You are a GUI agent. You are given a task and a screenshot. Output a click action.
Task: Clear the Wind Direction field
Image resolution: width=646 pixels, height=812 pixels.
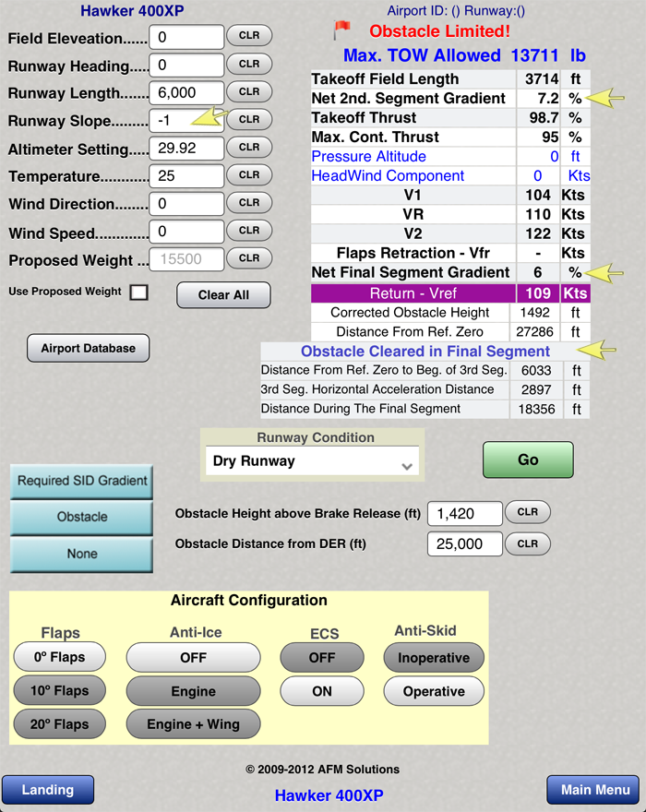[x=249, y=203]
